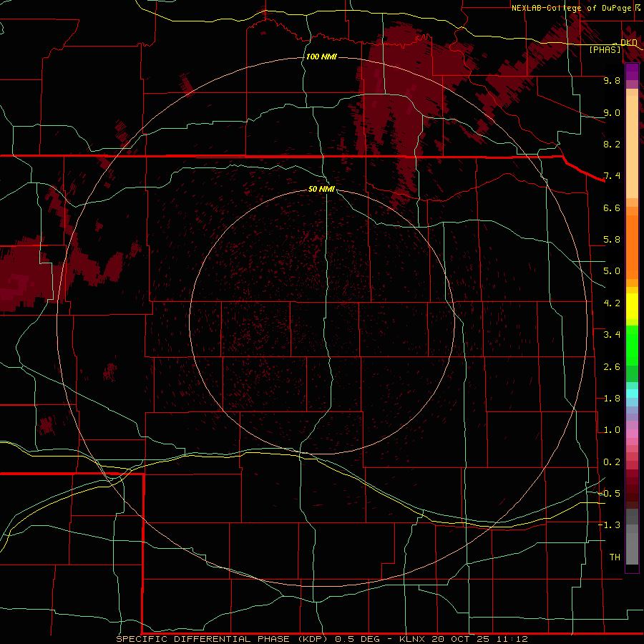This screenshot has width=644, height=644.
Task: Click the TH threshold label
Action: point(615,557)
